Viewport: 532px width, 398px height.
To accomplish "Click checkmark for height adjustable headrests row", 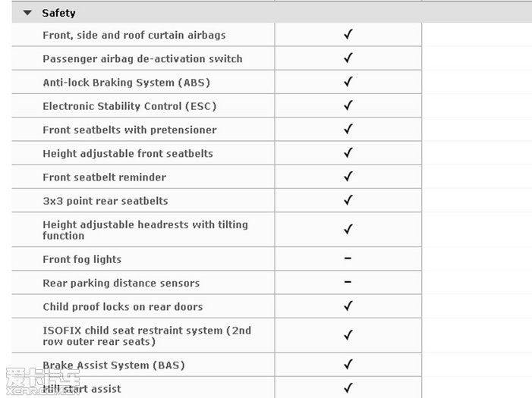I will [x=348, y=230].
